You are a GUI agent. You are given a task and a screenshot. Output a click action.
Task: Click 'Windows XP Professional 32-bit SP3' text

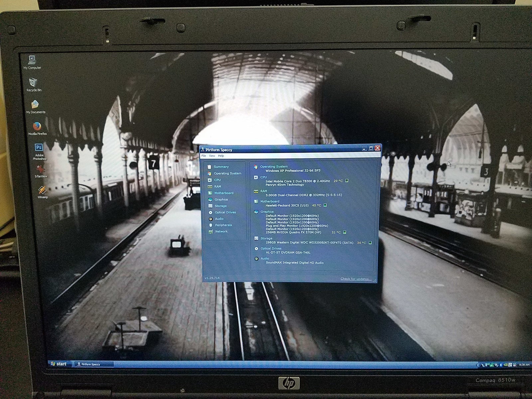tap(293, 171)
